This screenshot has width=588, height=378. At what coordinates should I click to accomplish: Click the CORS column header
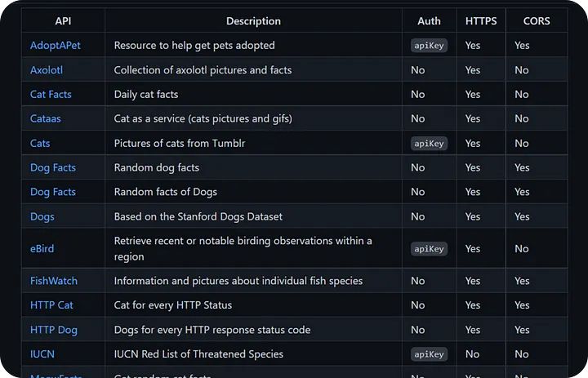pyautogui.click(x=537, y=21)
